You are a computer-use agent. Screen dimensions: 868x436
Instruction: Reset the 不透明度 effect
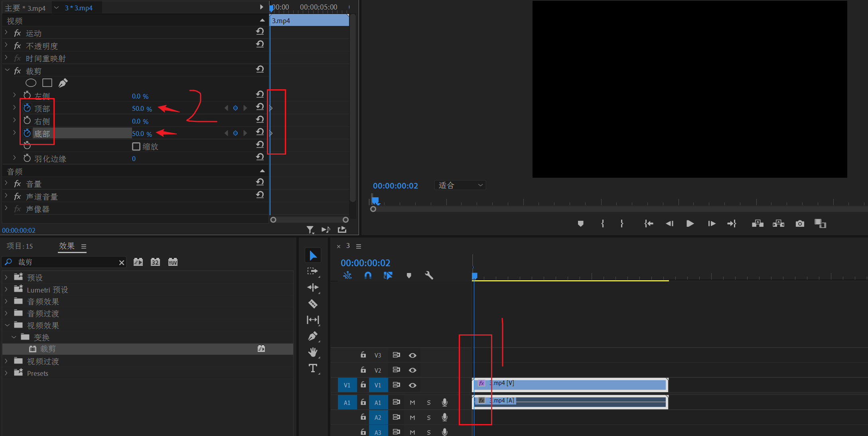pos(260,44)
